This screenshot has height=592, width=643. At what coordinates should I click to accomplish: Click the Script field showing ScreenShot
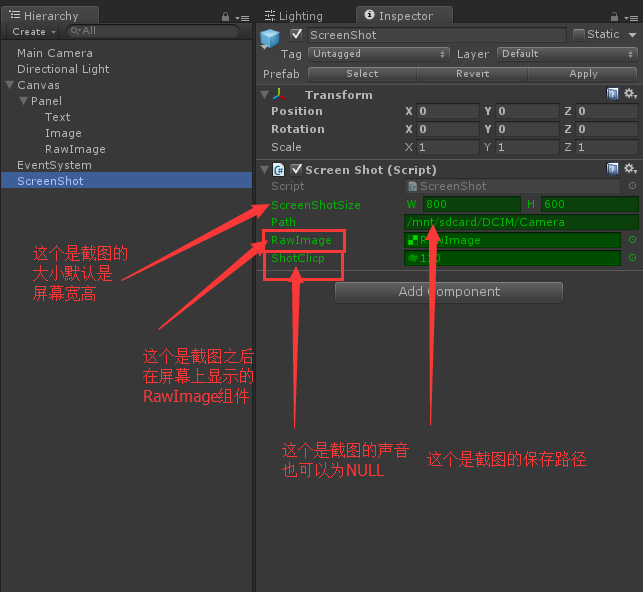(512, 186)
